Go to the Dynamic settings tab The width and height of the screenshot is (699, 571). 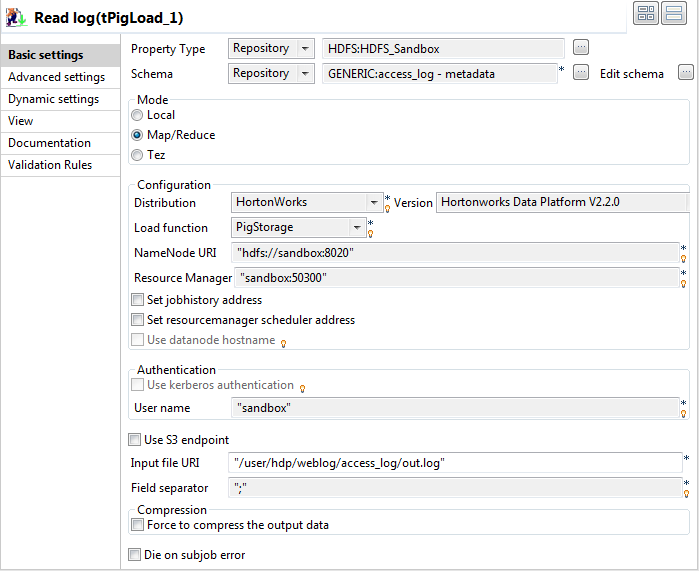(53, 99)
